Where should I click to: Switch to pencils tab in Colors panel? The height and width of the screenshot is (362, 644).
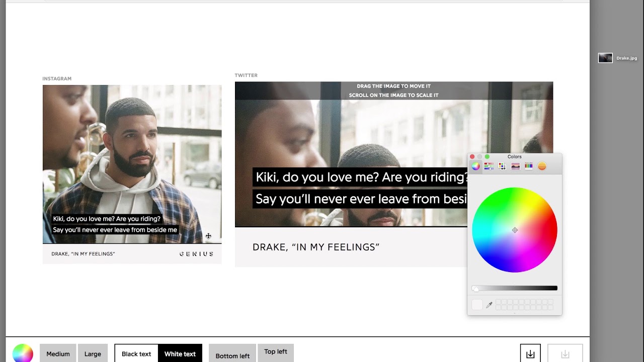click(529, 166)
